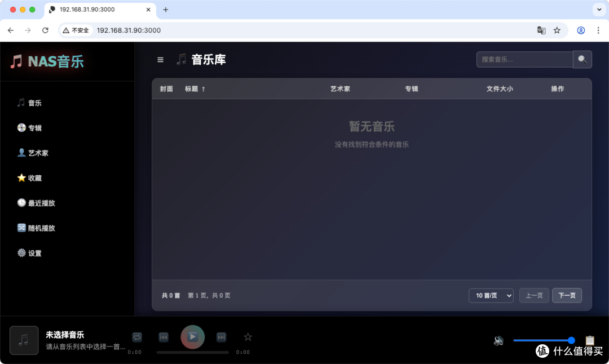Open a new browser tab

pos(165,10)
